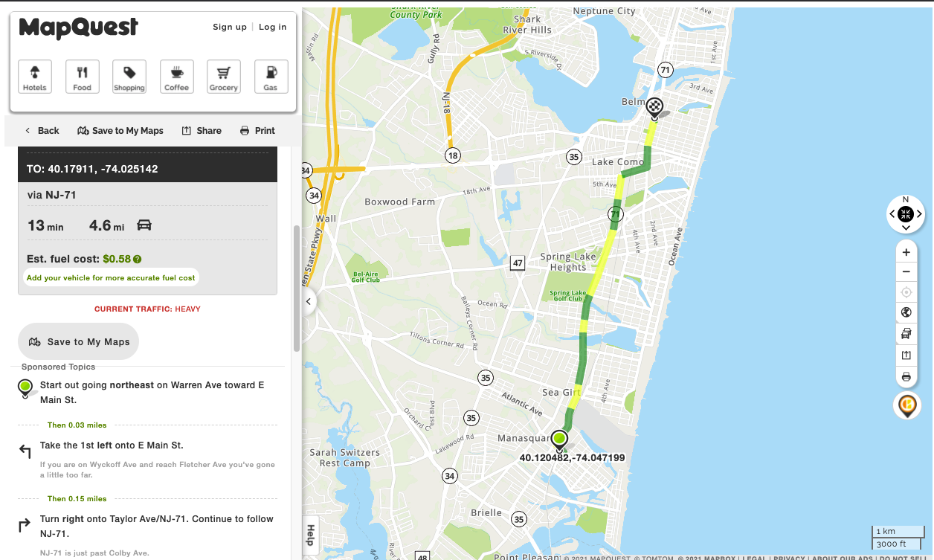Click Sign up link

(230, 27)
